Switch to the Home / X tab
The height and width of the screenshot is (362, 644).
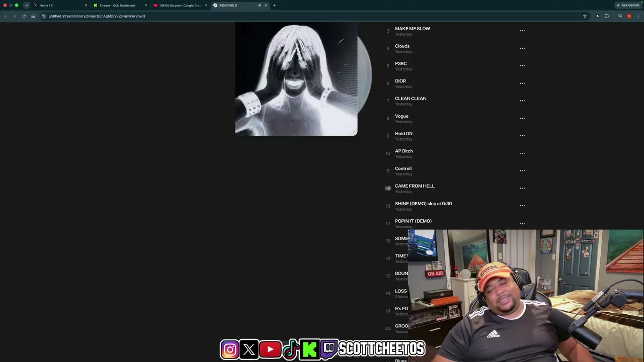[x=60, y=6]
